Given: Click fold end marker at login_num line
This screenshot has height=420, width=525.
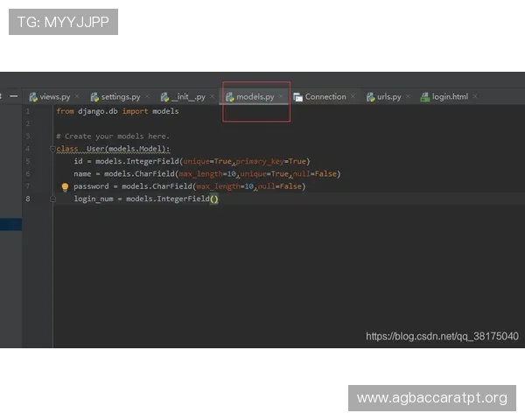Looking at the screenshot, I should click(x=52, y=199).
